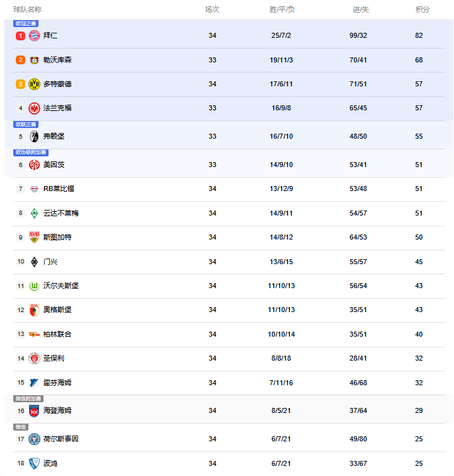Click the Mainz 05 red crest
The height and width of the screenshot is (476, 454).
(34, 165)
